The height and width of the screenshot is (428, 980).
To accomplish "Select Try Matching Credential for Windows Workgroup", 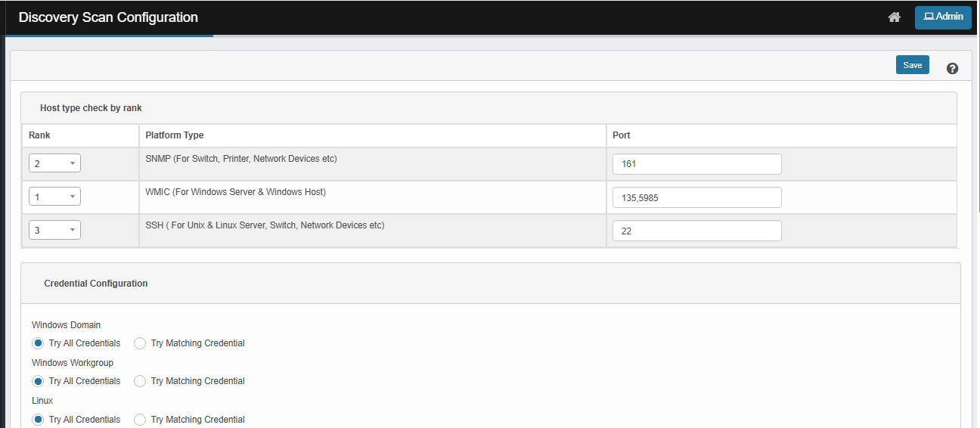I will 140,381.
